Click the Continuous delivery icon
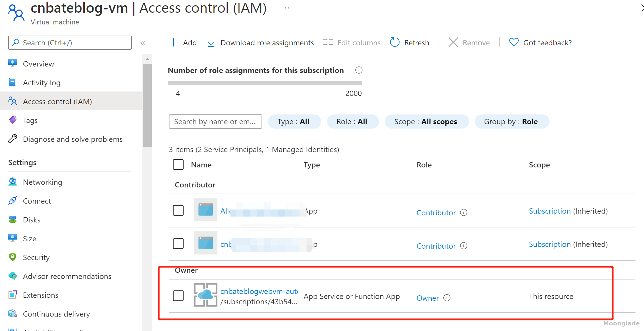The width and height of the screenshot is (644, 331). coord(13,314)
